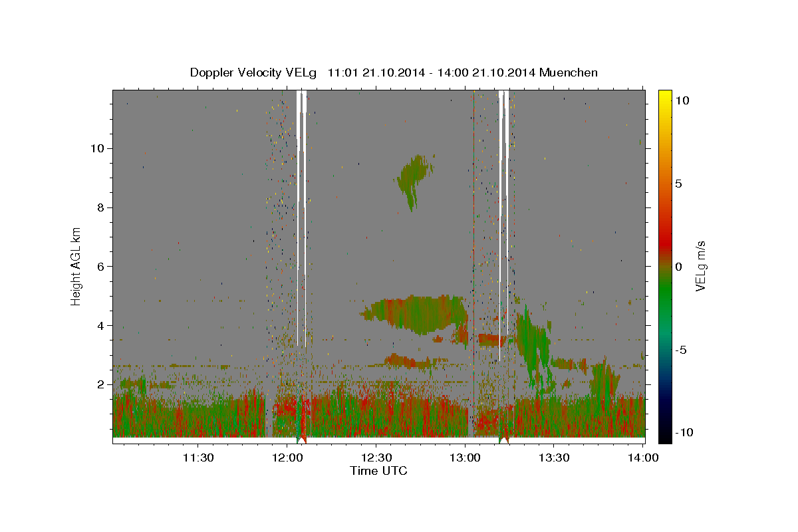The width and height of the screenshot is (798, 532).
Task: Click the '14:00' time axis label
Action: click(x=642, y=458)
